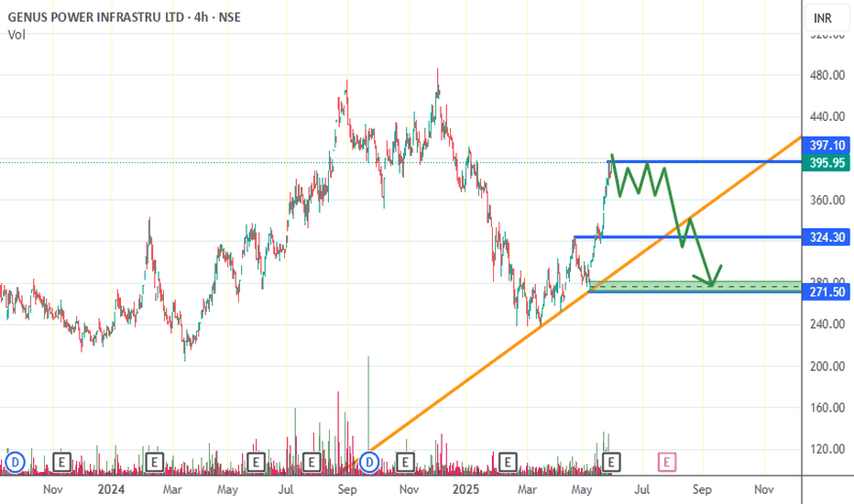Click the 200.00 price axis value

click(827, 367)
